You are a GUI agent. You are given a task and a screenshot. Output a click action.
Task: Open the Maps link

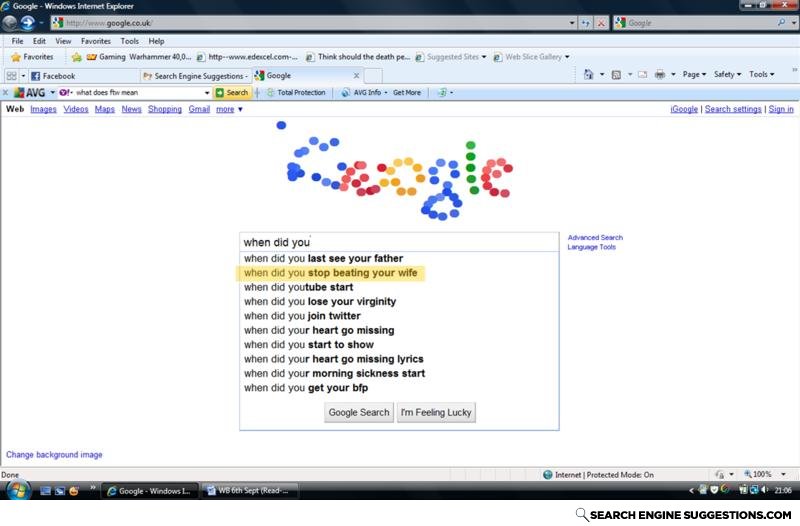coord(105,109)
